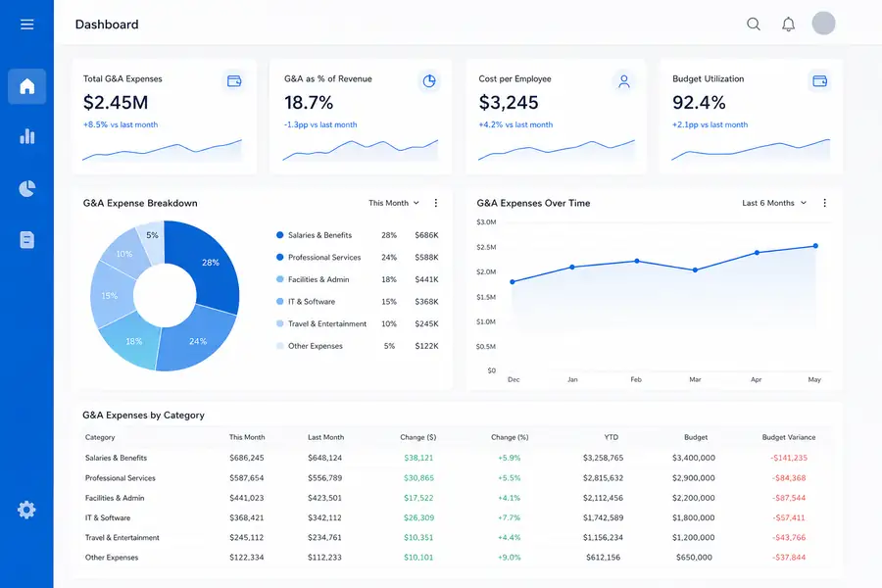The image size is (882, 588).
Task: Select the 18% donut chart slice
Action: click(134, 341)
